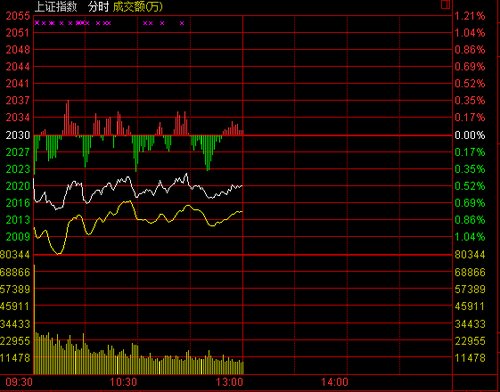Click the left-side 80344 volume label

click(x=15, y=255)
